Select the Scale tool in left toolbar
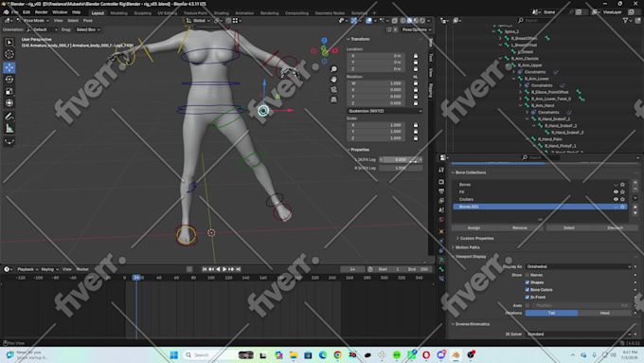This screenshot has height=363, width=644. coord(9,91)
